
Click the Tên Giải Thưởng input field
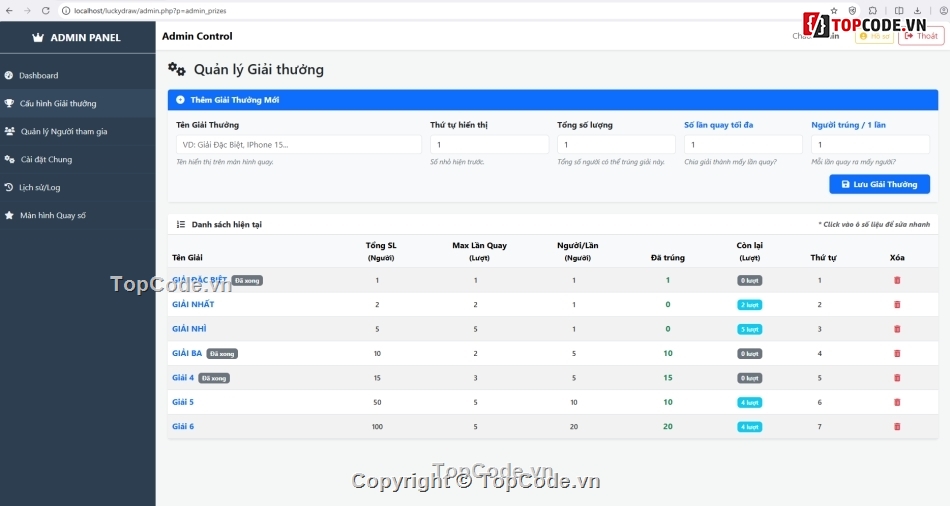[298, 145]
